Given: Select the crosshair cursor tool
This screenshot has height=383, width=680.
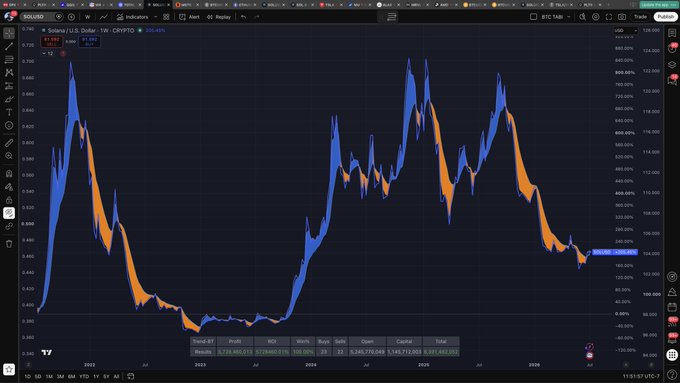Looking at the screenshot, I should tap(9, 33).
